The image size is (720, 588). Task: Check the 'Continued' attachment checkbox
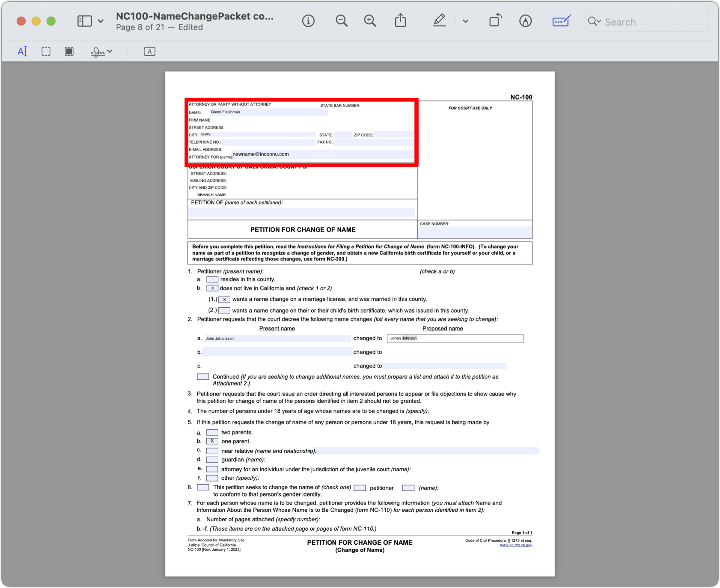click(x=203, y=376)
